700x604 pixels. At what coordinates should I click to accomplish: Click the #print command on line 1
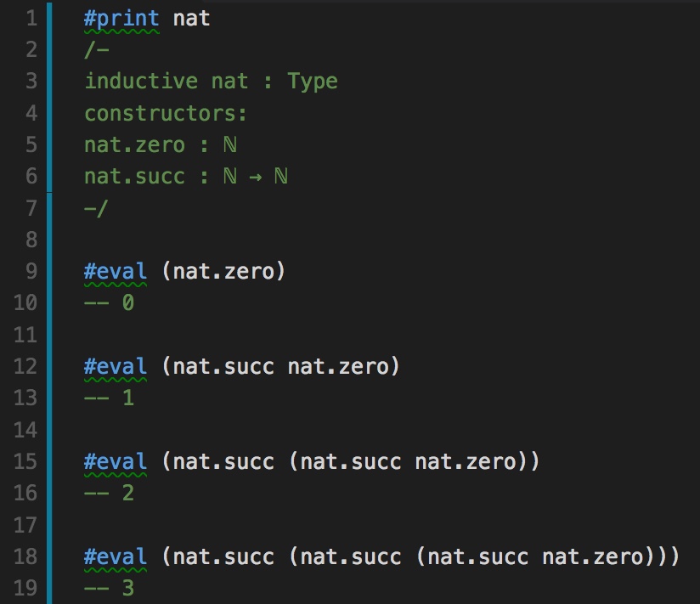pos(121,19)
